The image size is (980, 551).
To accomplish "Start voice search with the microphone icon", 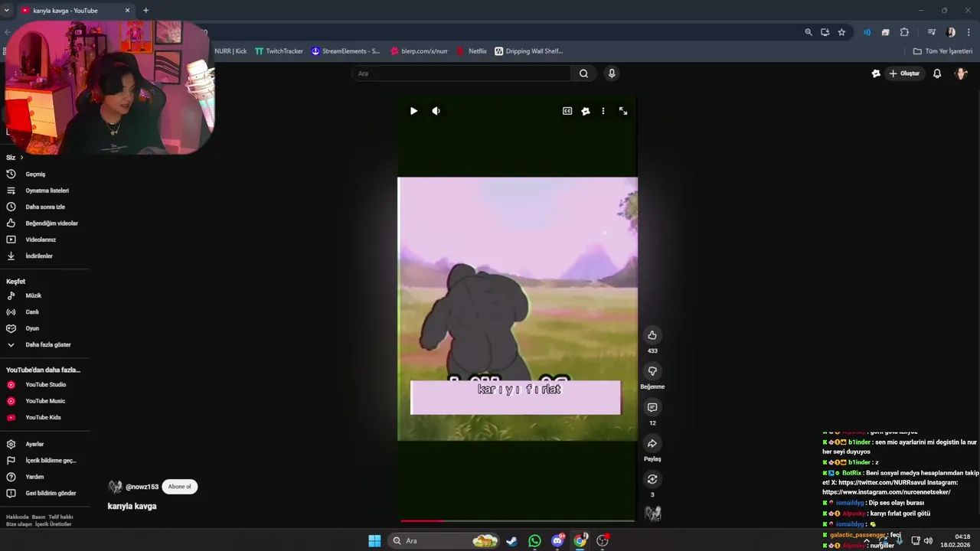I will pyautogui.click(x=611, y=73).
